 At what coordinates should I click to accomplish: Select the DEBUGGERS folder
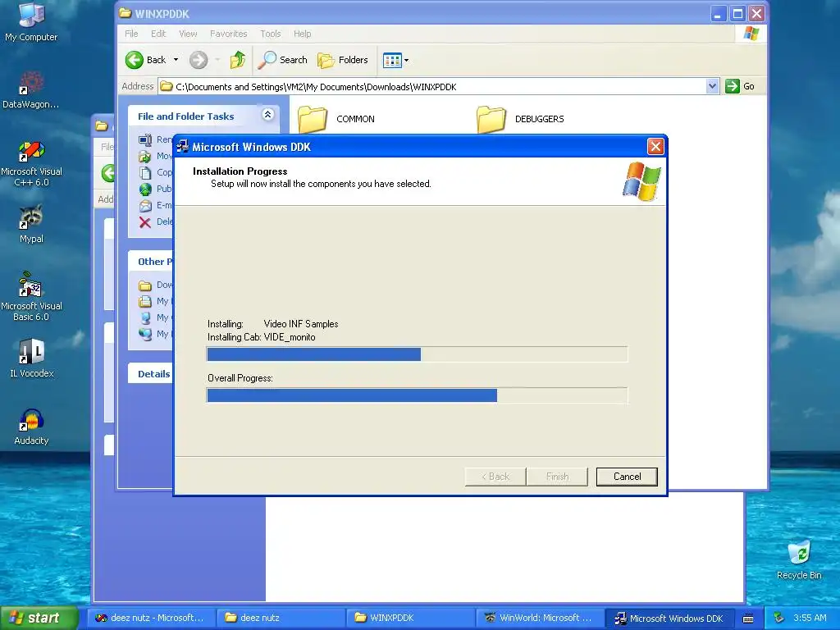click(520, 119)
